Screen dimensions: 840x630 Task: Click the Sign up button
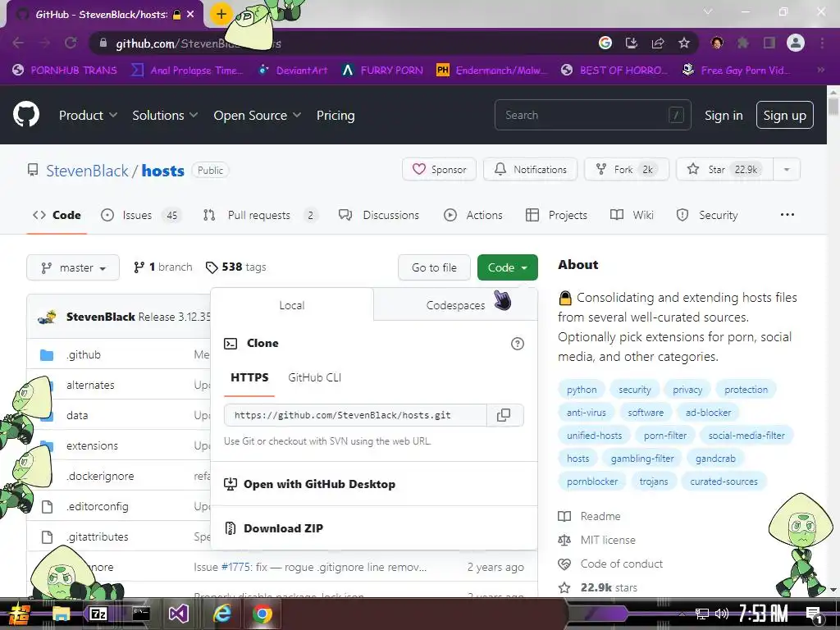785,115
